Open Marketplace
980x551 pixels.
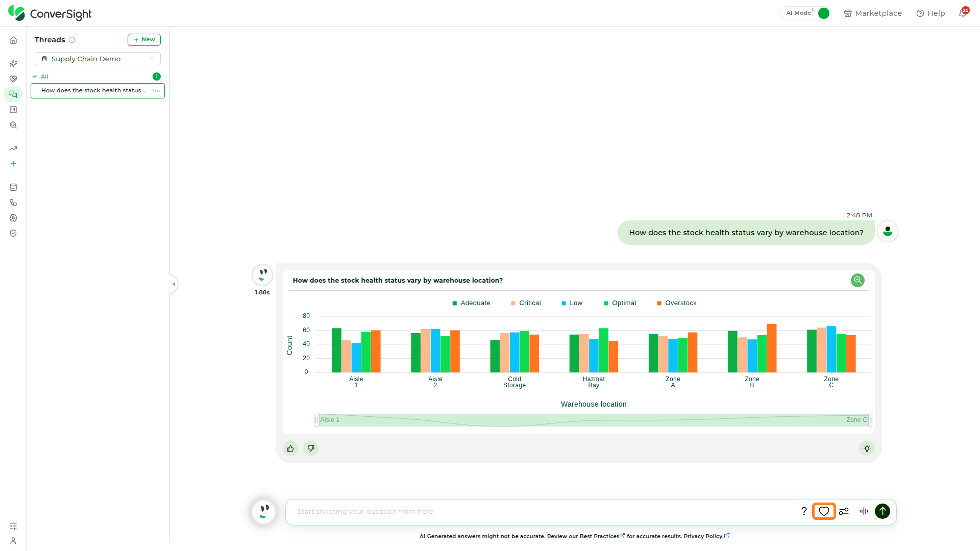[872, 13]
